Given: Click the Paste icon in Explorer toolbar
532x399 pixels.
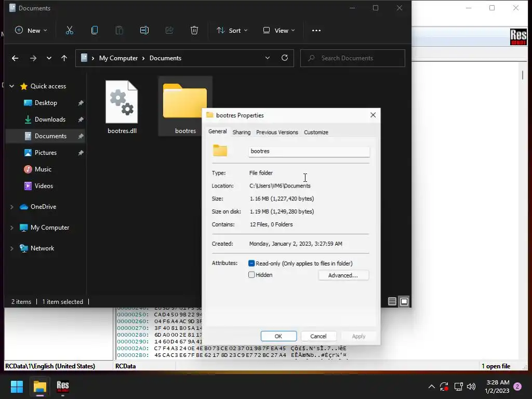Looking at the screenshot, I should tap(119, 31).
